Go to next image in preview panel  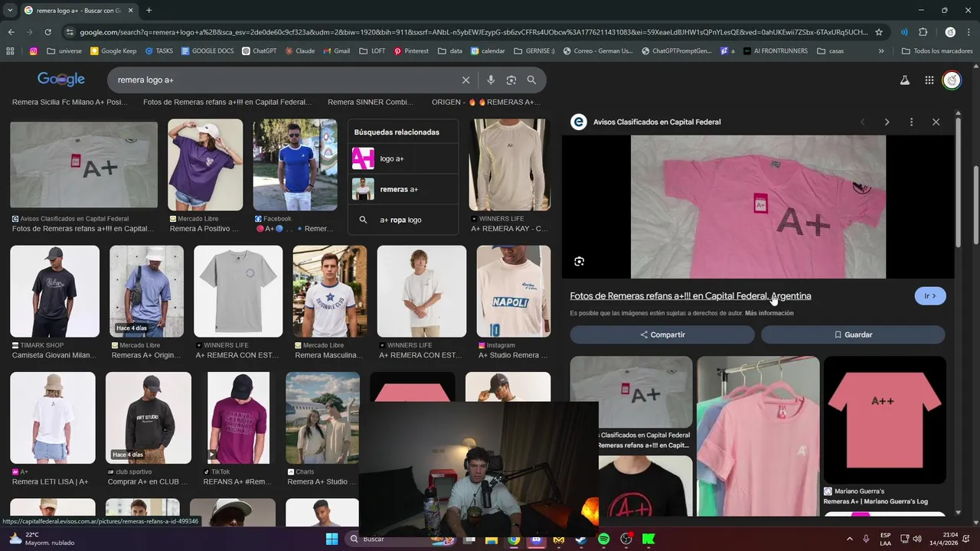pos(887,122)
